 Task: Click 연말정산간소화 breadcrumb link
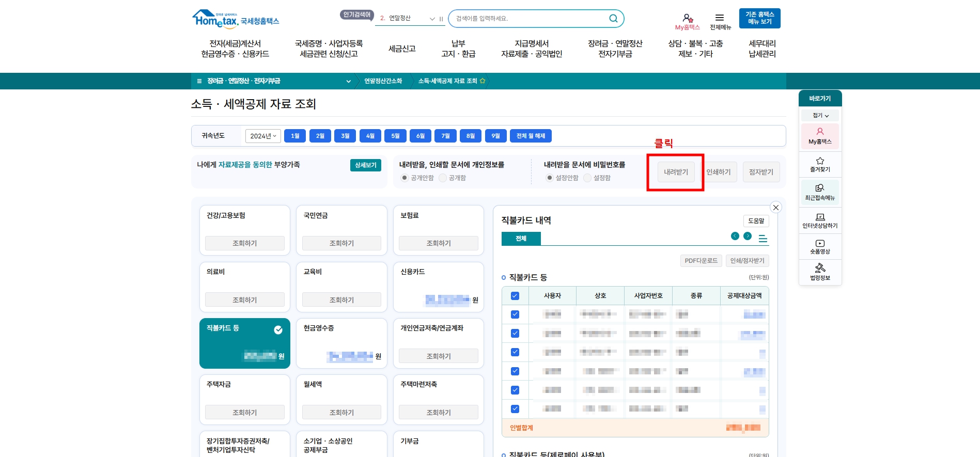[383, 81]
